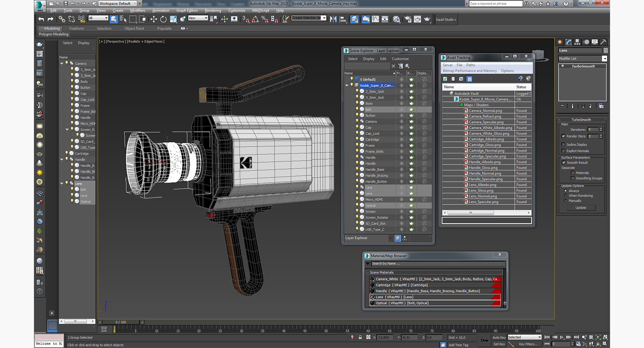The width and height of the screenshot is (644, 348).
Task: Click the Undo arrow in main toolbar
Action: point(41,19)
